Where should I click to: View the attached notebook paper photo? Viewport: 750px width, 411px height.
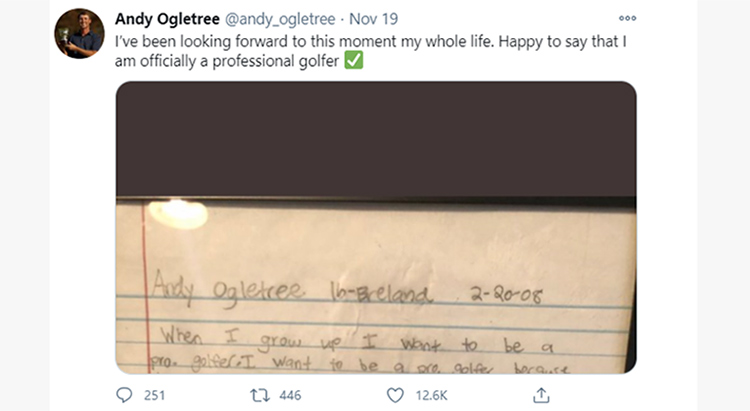(x=376, y=227)
